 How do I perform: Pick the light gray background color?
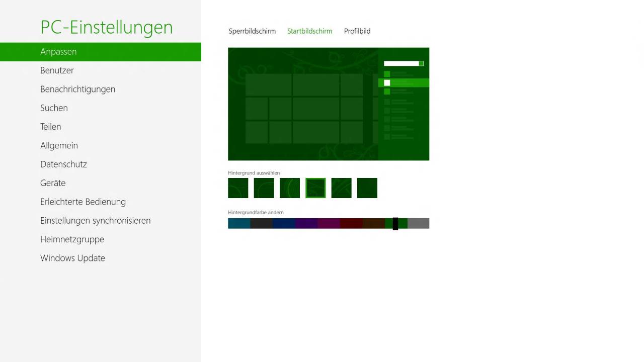pos(418,223)
